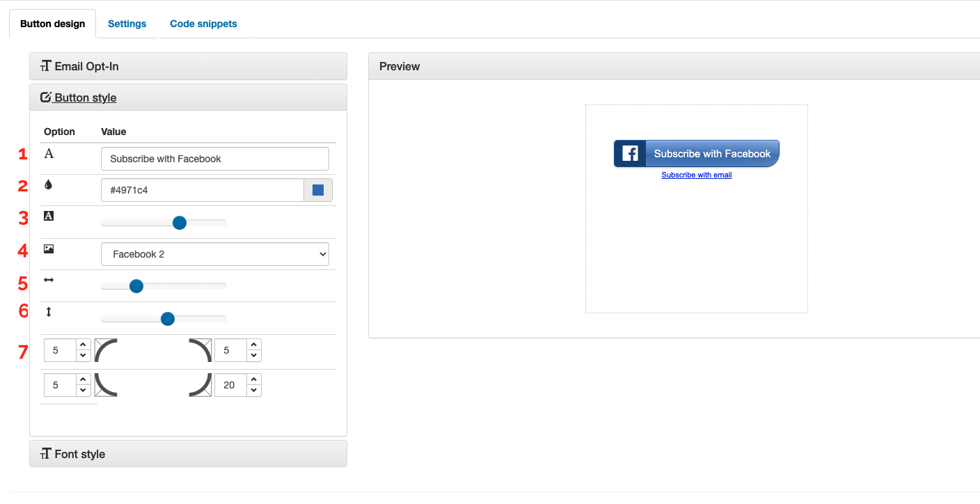980x504 pixels.
Task: Expand the Email Opt-In section
Action: click(x=188, y=66)
